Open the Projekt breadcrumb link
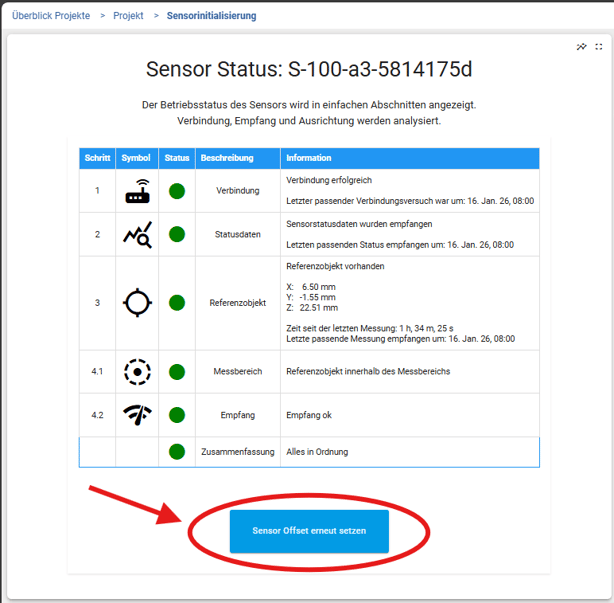 (x=128, y=16)
